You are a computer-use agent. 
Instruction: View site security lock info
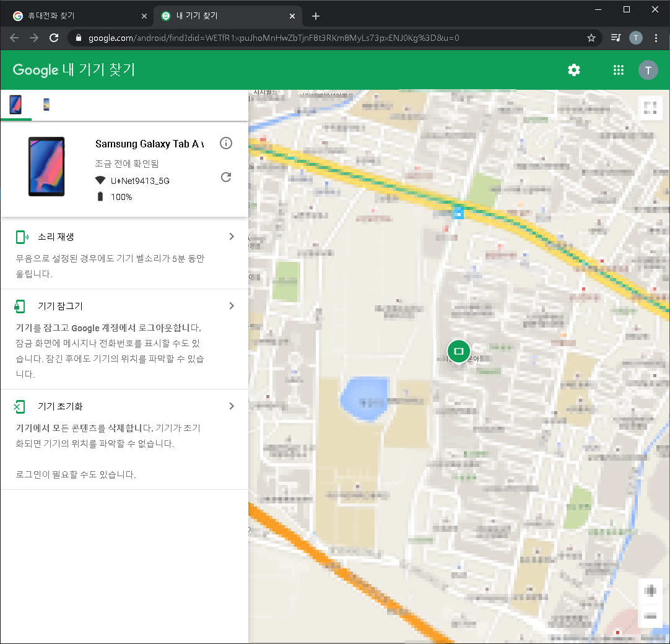click(x=79, y=38)
